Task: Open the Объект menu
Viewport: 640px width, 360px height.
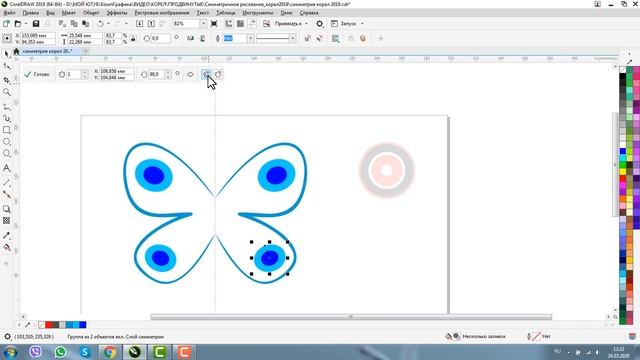Action: [x=91, y=13]
